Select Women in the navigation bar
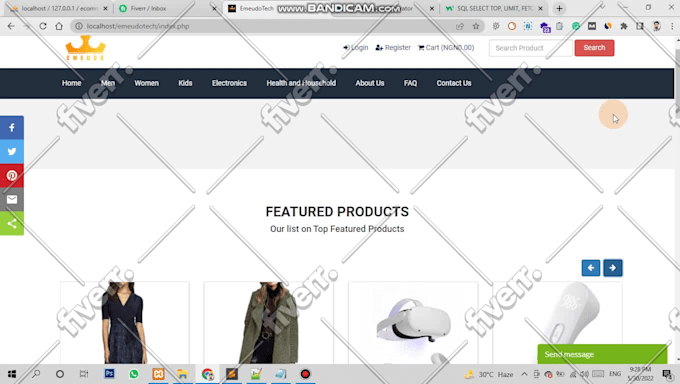The width and height of the screenshot is (680, 384). pyautogui.click(x=147, y=83)
